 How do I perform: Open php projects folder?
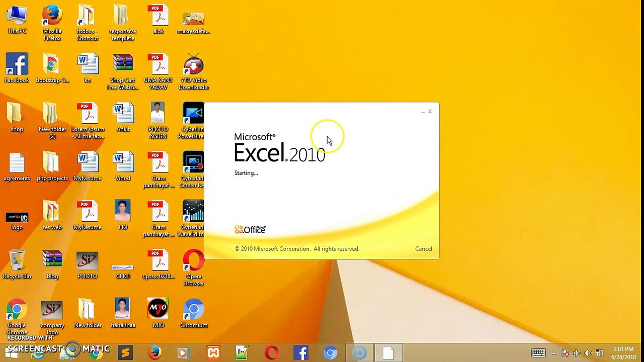click(x=52, y=167)
